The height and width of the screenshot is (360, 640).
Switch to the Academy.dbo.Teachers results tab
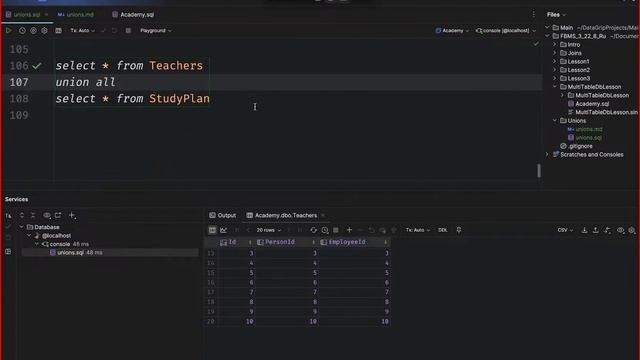click(x=282, y=216)
